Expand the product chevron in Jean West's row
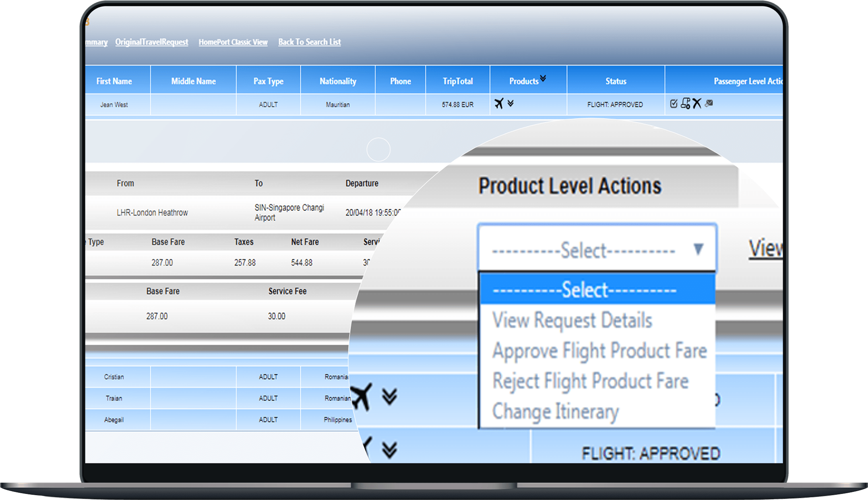This screenshot has height=500, width=868. 510,104
